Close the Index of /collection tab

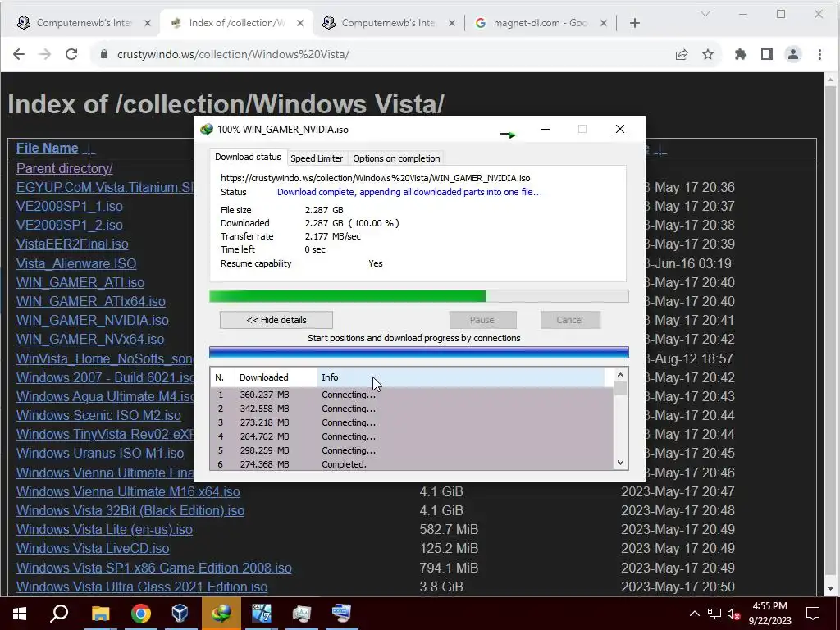click(300, 23)
